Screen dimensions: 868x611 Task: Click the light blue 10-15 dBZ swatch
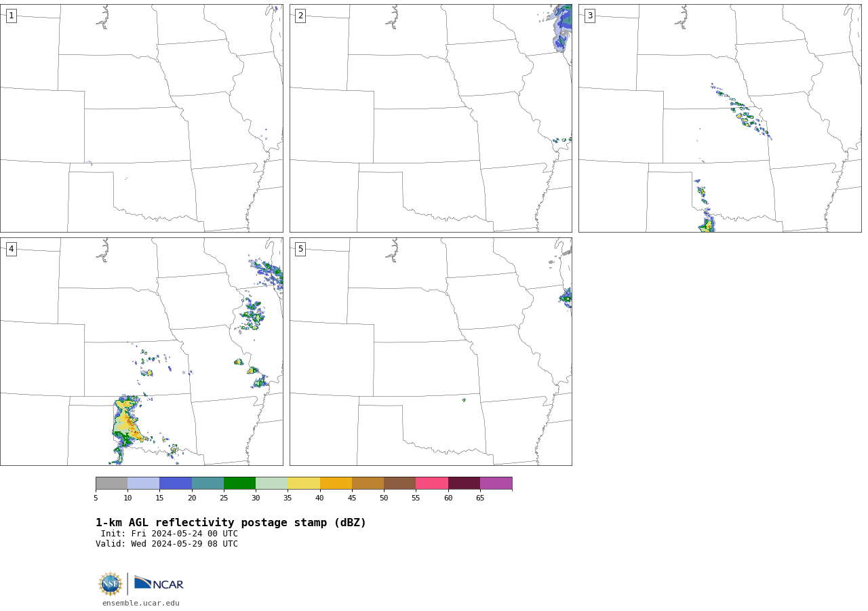coord(143,483)
